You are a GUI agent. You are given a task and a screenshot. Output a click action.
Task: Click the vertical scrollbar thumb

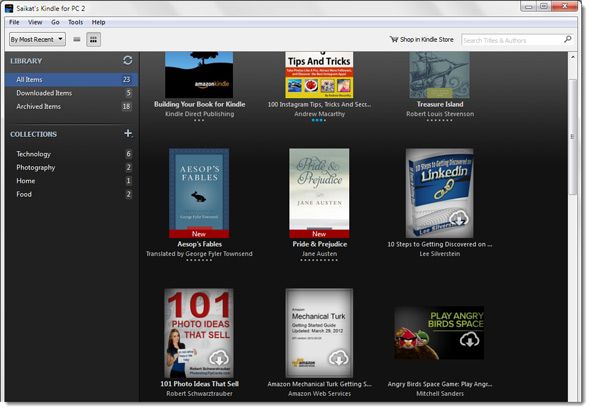(x=572, y=137)
